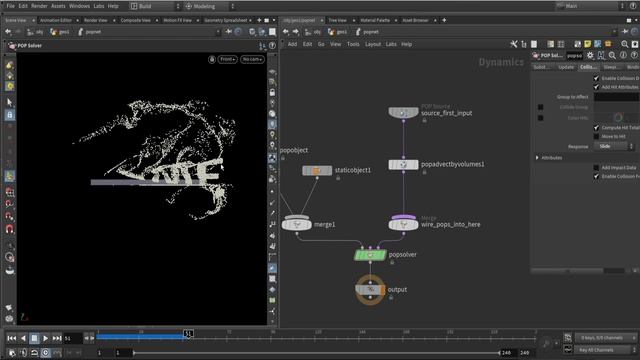Screen dimensions: 640x360
Task: Click the Group to Affect input field
Action: click(616, 97)
